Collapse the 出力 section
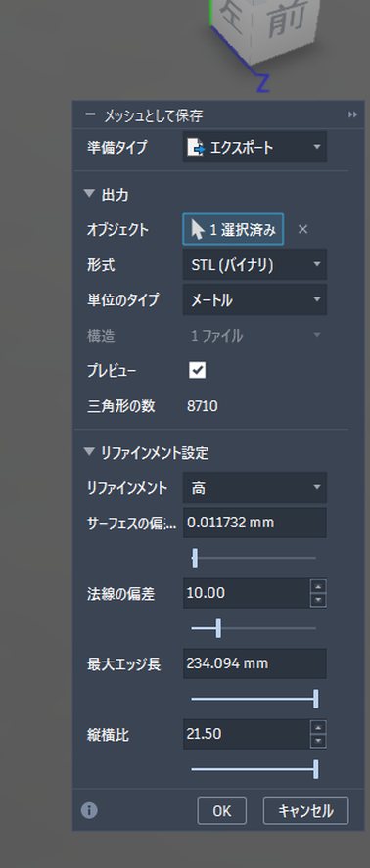 click(x=89, y=195)
